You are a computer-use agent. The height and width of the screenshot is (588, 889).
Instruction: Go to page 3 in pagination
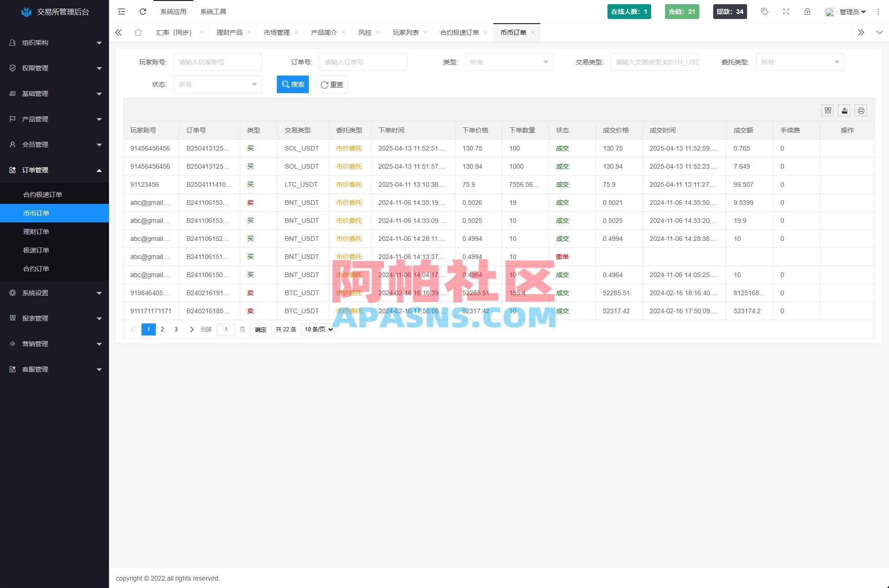[x=176, y=329]
